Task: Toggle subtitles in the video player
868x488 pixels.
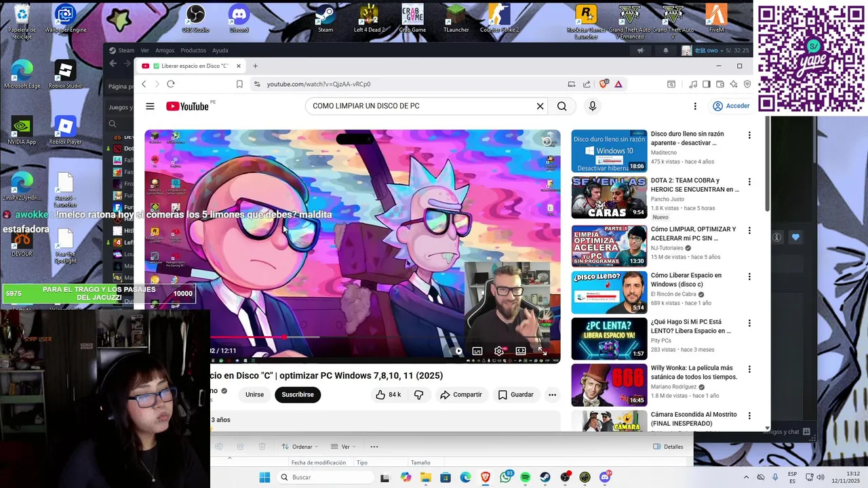Action: pyautogui.click(x=477, y=351)
